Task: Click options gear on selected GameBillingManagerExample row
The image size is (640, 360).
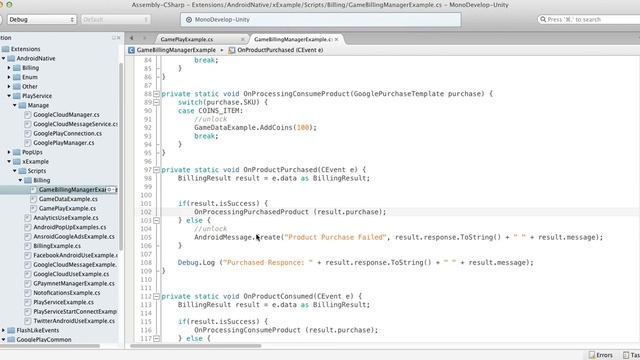Action: coord(110,190)
